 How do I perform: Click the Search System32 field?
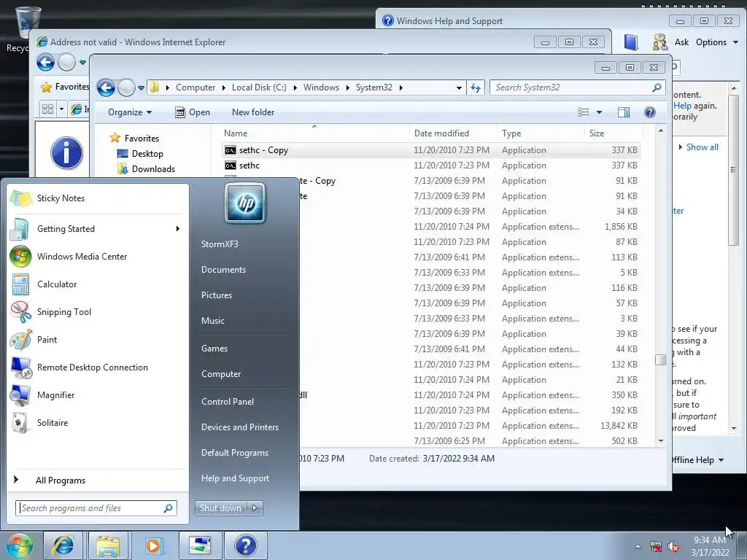[577, 87]
